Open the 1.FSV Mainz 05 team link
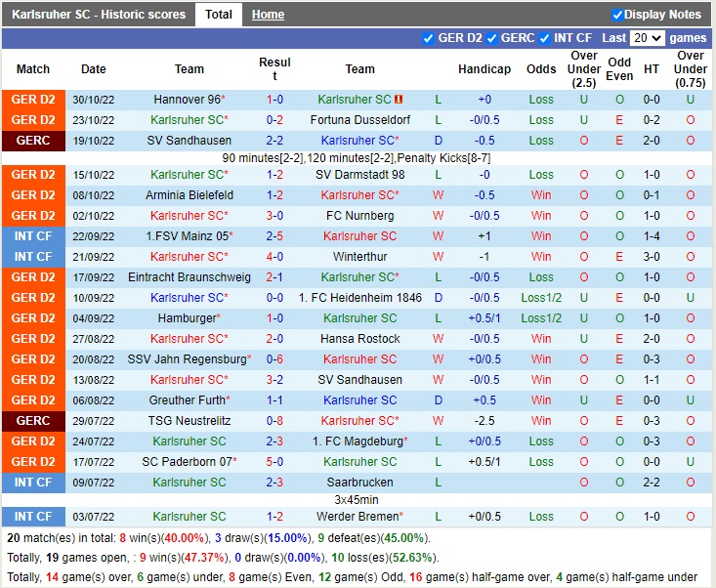The height and width of the screenshot is (588, 716). pos(187,236)
